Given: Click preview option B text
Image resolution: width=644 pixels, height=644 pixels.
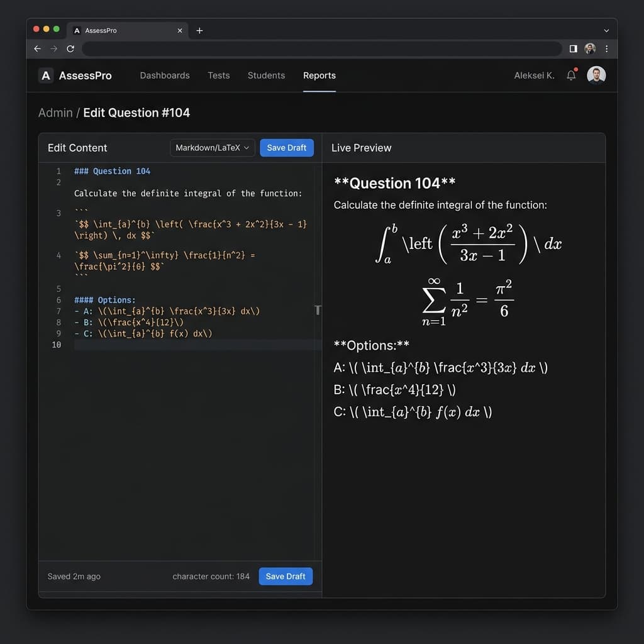Looking at the screenshot, I should point(395,390).
